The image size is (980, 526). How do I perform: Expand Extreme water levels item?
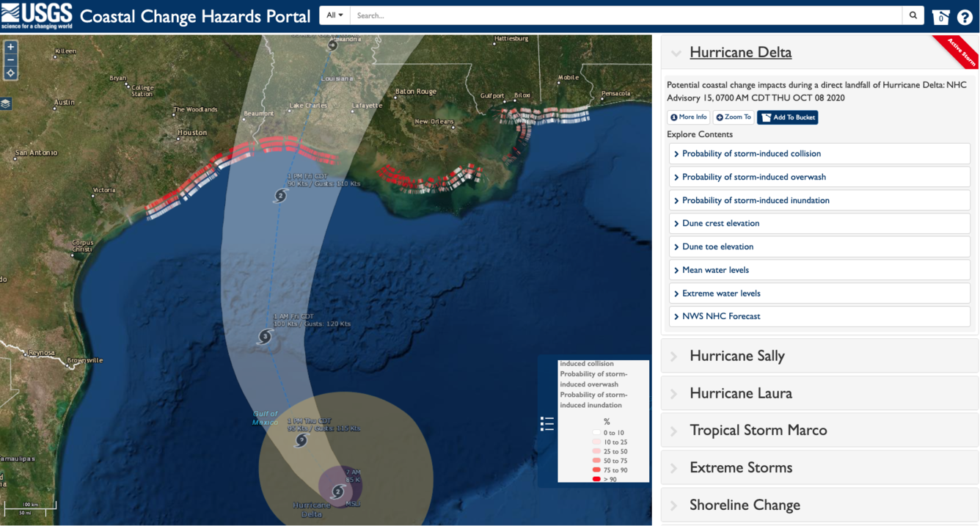pyautogui.click(x=819, y=293)
